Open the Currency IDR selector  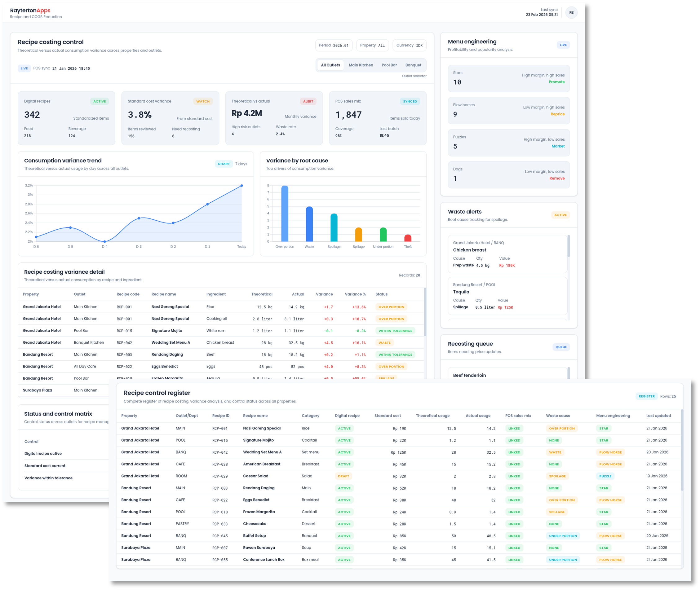coord(409,46)
